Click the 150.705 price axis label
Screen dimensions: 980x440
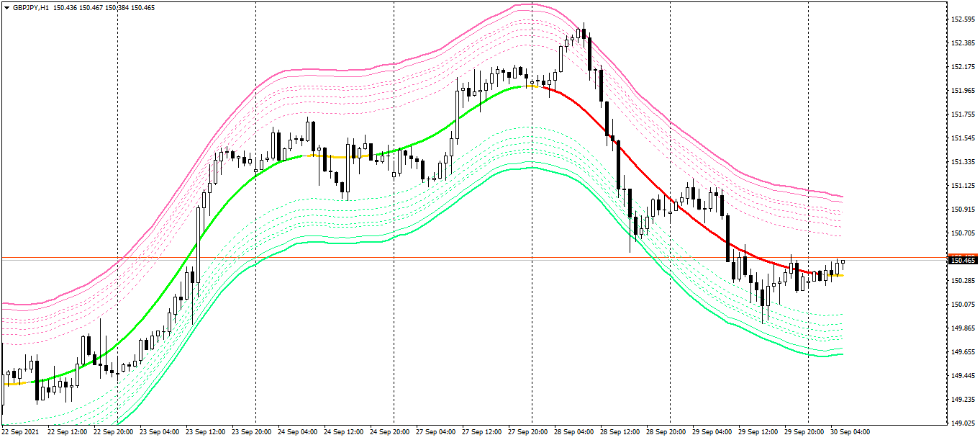[963, 233]
